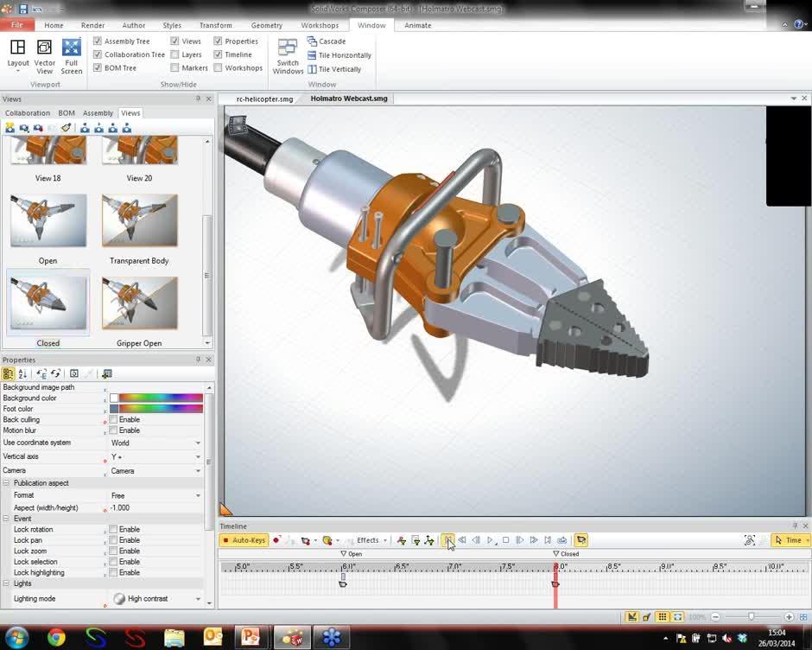
Task: Select the Auto-Keys toggle in the Timeline
Action: pos(244,540)
